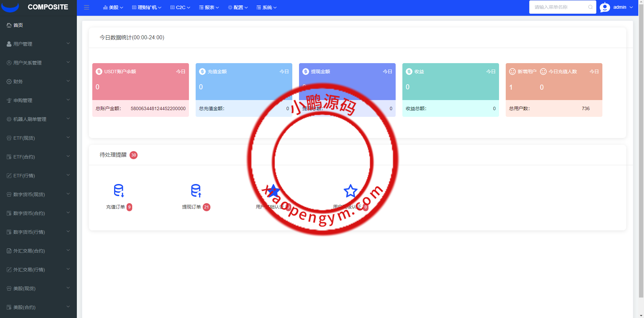The height and width of the screenshot is (318, 644).
Task: Open the 报表 top navigation menu
Action: click(x=209, y=7)
